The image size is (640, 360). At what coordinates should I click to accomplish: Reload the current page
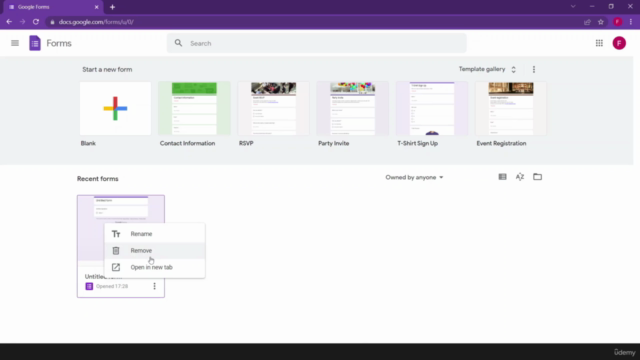pos(36,22)
